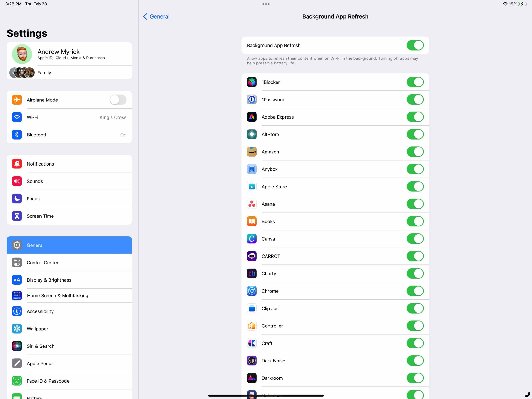The height and width of the screenshot is (399, 532).
Task: Open AltStore app icon settings
Action: (x=251, y=134)
